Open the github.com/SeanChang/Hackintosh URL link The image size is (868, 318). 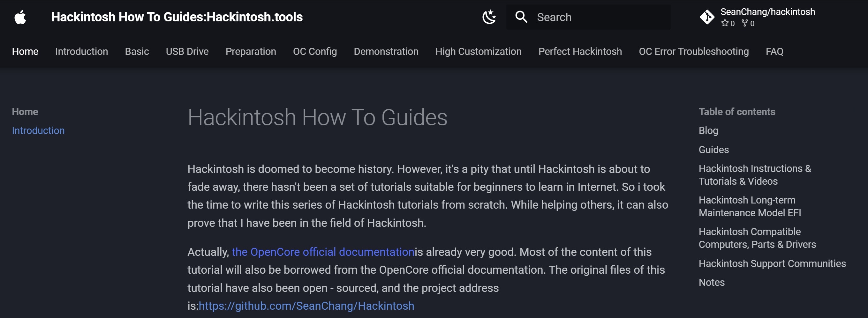(306, 306)
